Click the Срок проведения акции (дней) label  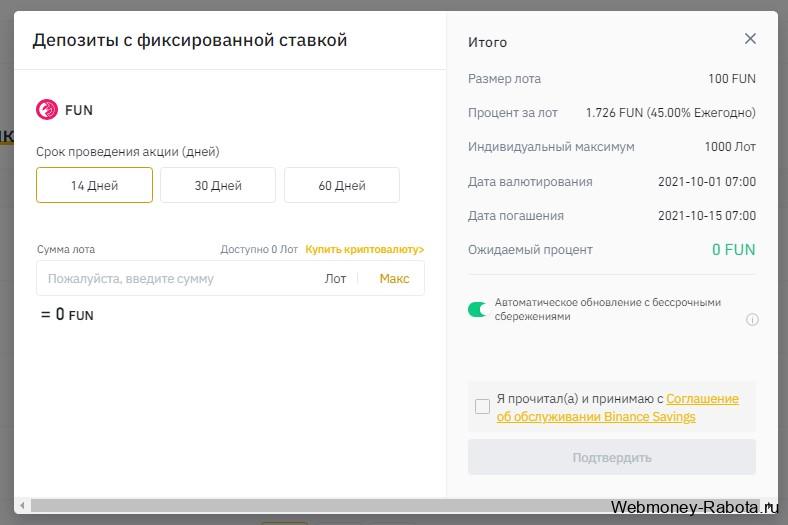click(x=128, y=152)
